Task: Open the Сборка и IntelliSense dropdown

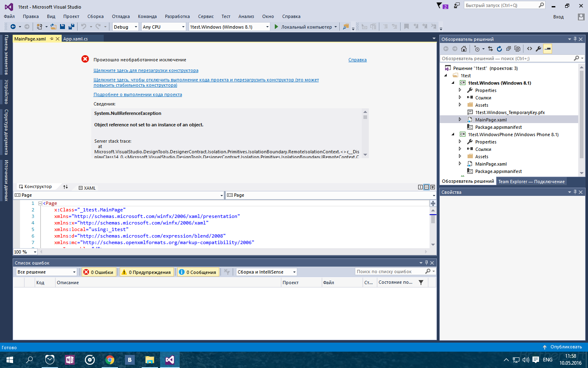Action: click(x=266, y=272)
